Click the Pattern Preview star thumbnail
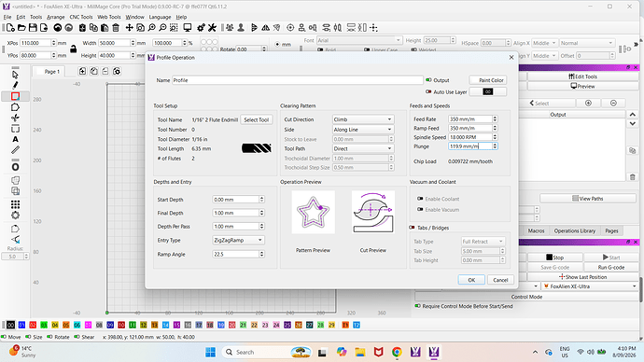 [313, 212]
